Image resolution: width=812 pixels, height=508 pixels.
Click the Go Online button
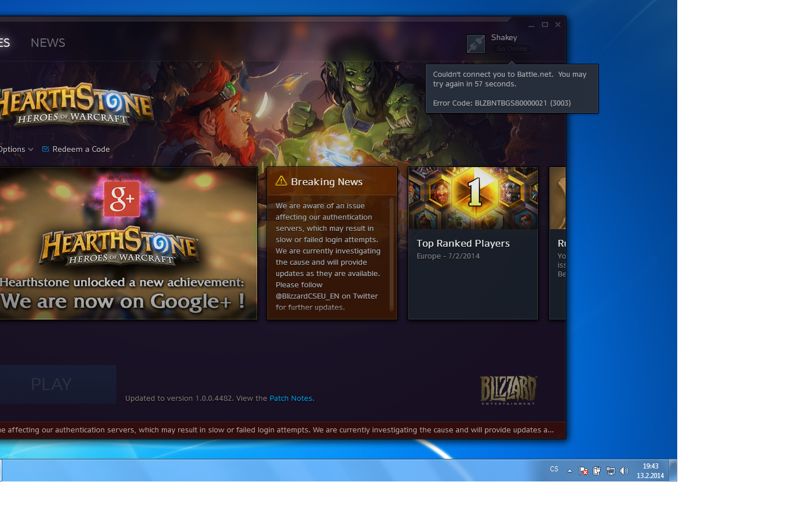coord(512,49)
